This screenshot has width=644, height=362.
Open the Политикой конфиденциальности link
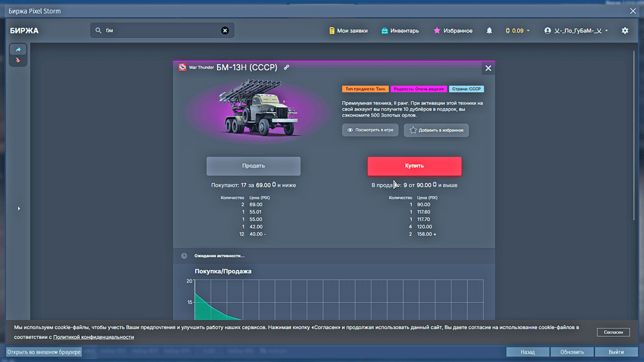pyautogui.click(x=93, y=337)
